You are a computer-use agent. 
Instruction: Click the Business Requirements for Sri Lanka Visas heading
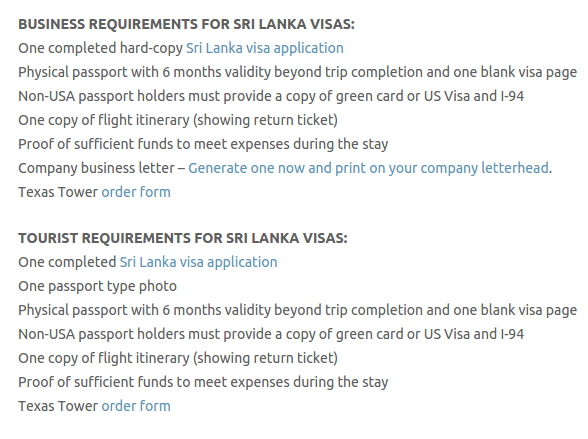coord(186,24)
